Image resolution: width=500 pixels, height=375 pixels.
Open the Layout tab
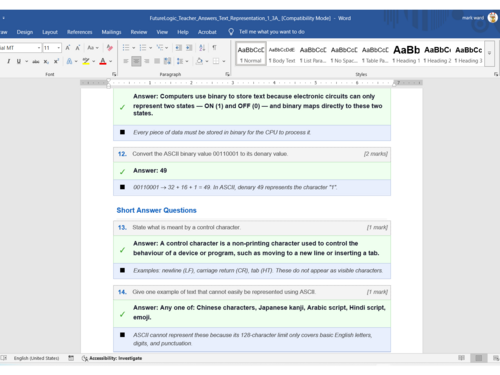[x=50, y=32]
